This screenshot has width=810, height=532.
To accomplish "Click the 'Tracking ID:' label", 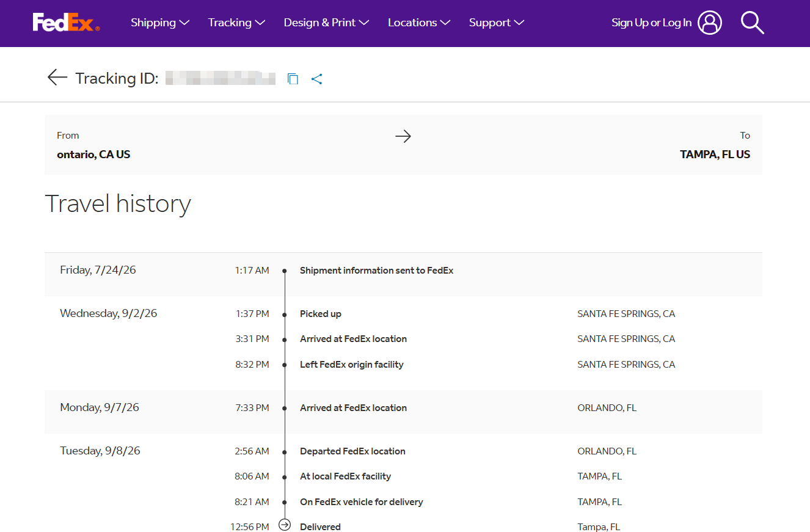I will point(117,78).
